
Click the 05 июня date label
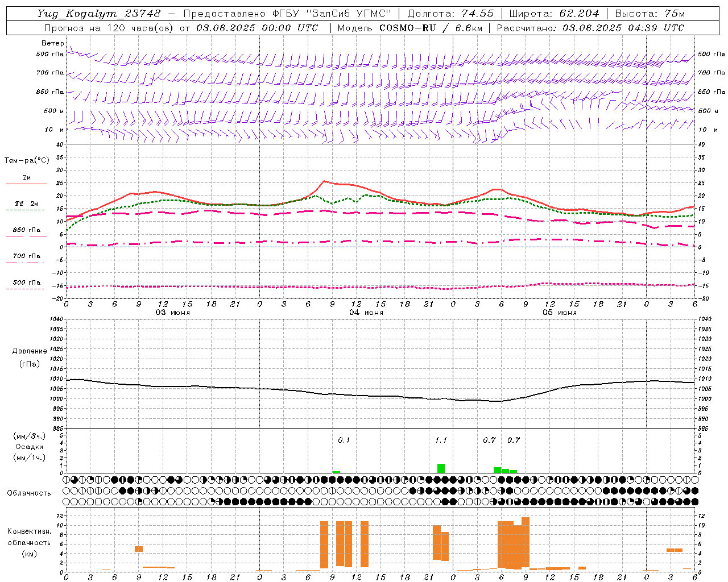[560, 313]
